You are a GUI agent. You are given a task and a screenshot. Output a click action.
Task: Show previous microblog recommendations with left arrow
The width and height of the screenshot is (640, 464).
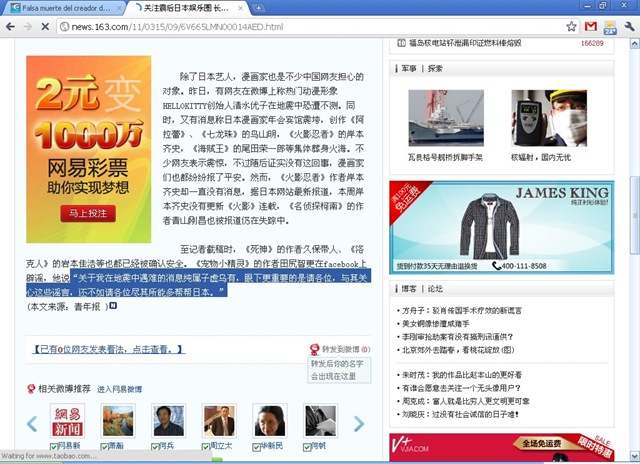pos(32,424)
